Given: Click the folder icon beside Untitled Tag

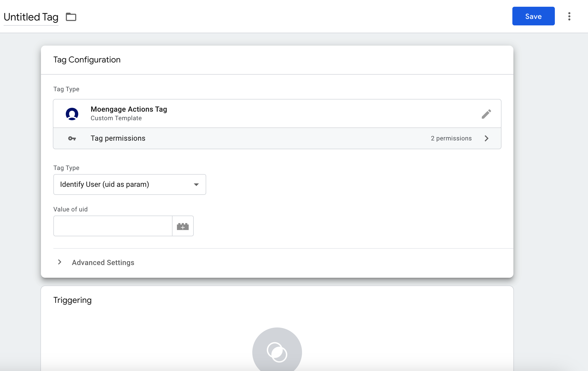Looking at the screenshot, I should coord(71,17).
